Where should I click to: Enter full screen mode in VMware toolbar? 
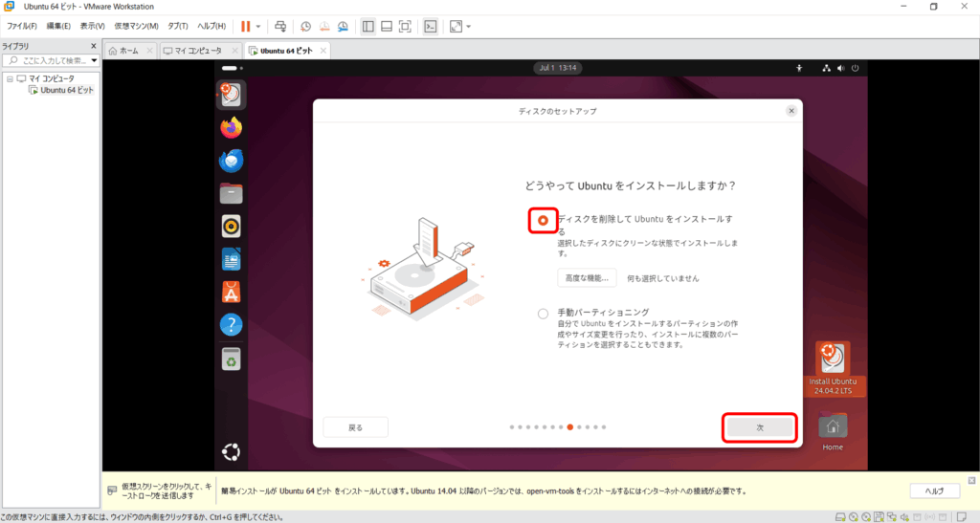click(405, 27)
